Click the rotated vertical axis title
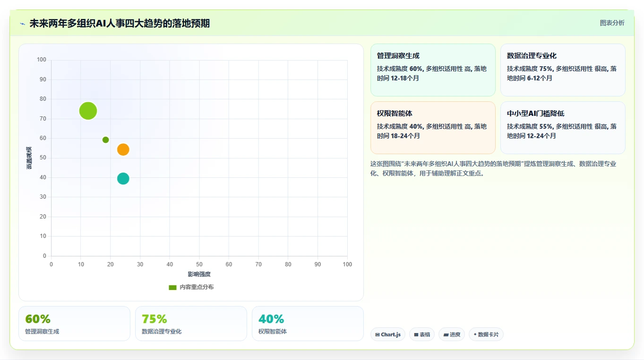This screenshot has height=360, width=644. point(29,158)
